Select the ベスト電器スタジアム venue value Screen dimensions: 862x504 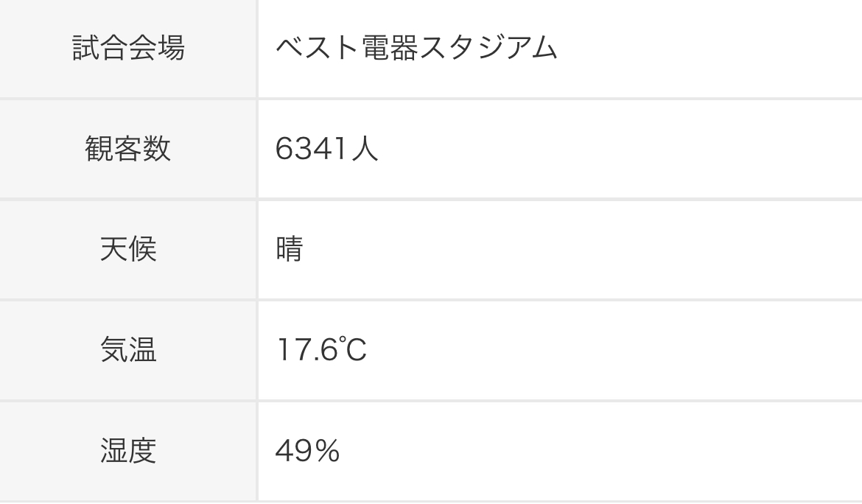click(x=416, y=49)
